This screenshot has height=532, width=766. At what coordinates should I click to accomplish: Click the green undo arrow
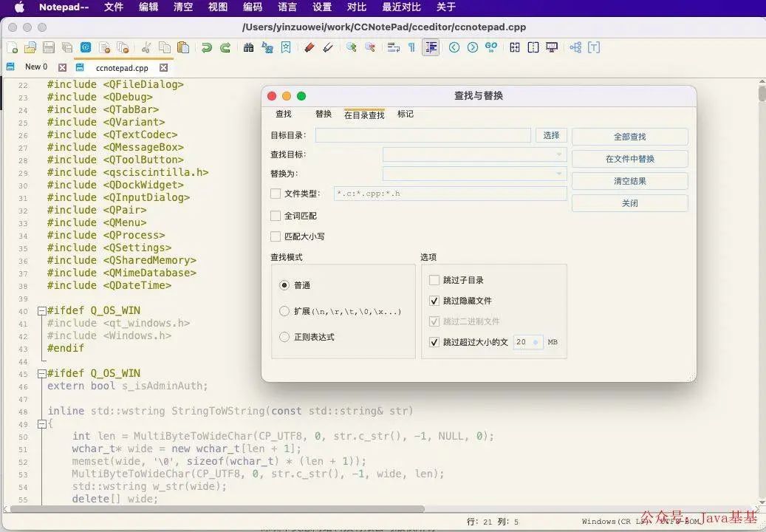tap(207, 47)
